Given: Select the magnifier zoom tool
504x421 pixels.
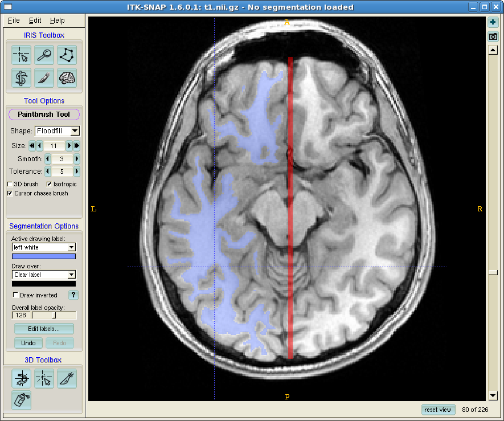Looking at the screenshot, I should click(44, 55).
